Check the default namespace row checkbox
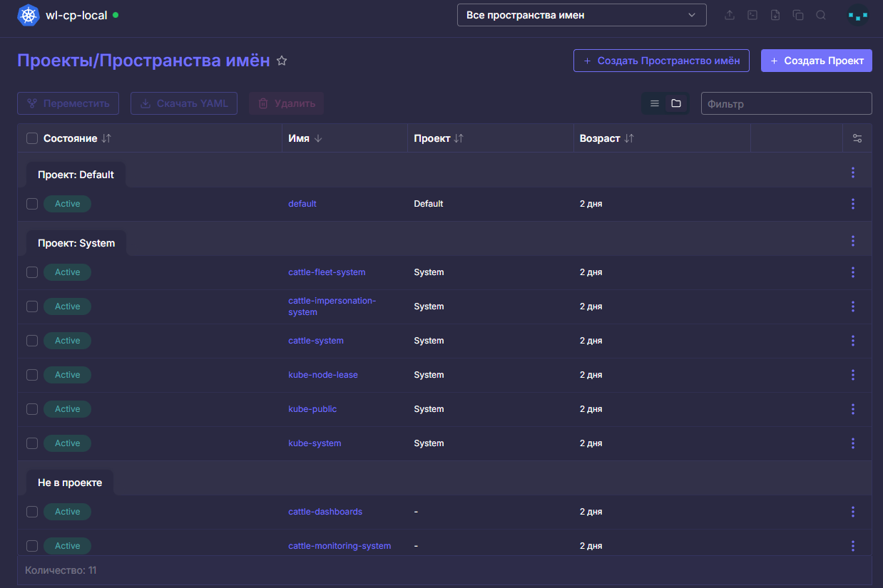Viewport: 883px width, 588px height. coord(32,204)
